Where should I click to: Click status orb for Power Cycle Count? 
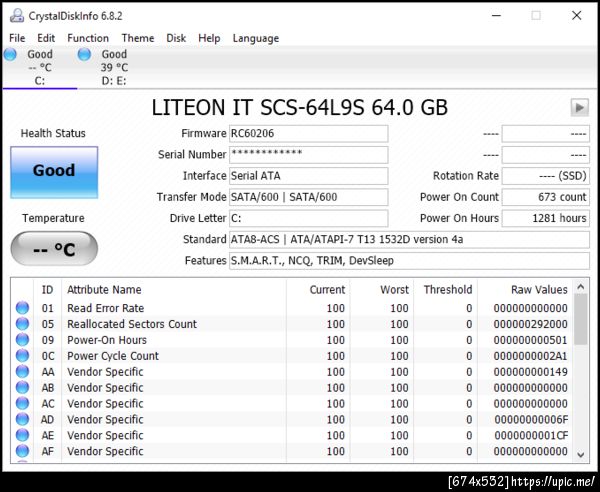pyautogui.click(x=22, y=355)
